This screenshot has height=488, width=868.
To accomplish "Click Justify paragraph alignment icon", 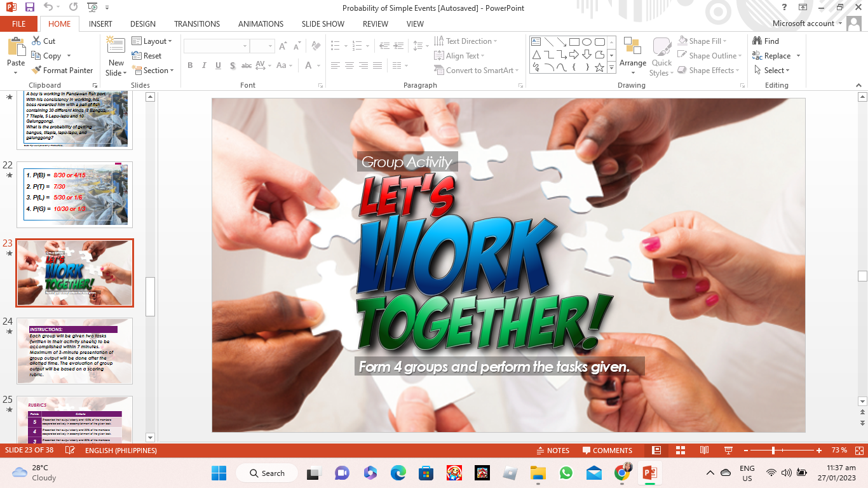I will [377, 65].
